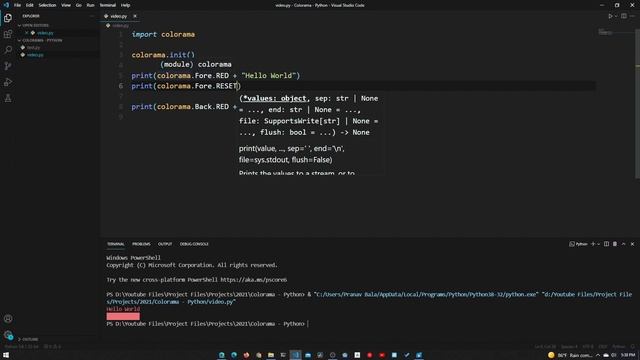Select video.py under Open Editors

coord(45,33)
